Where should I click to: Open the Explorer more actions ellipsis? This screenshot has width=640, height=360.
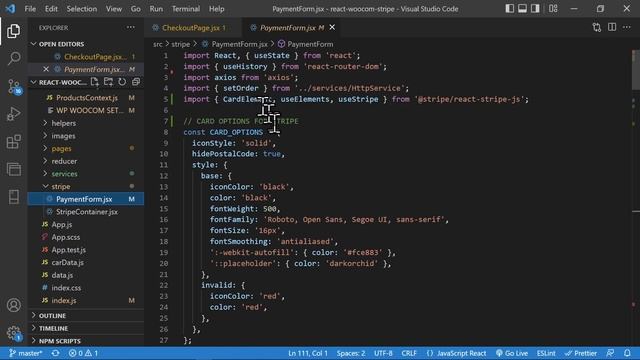click(131, 28)
